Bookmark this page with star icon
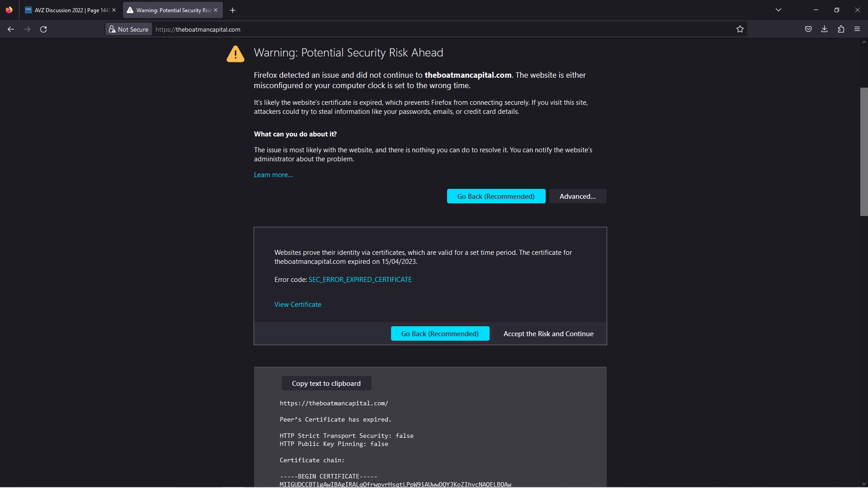The width and height of the screenshot is (868, 488). pyautogui.click(x=740, y=29)
